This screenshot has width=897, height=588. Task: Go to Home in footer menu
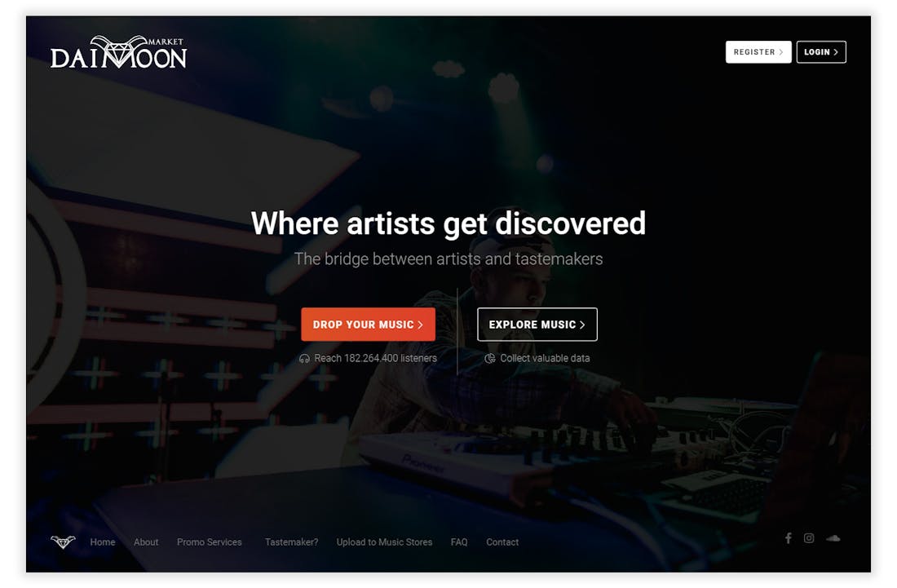click(x=103, y=542)
